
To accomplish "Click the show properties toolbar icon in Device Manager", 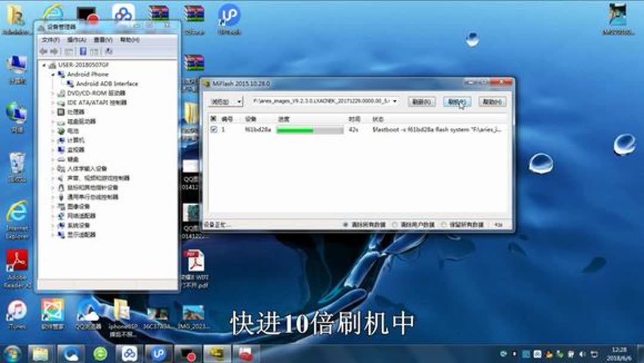I will [67, 52].
